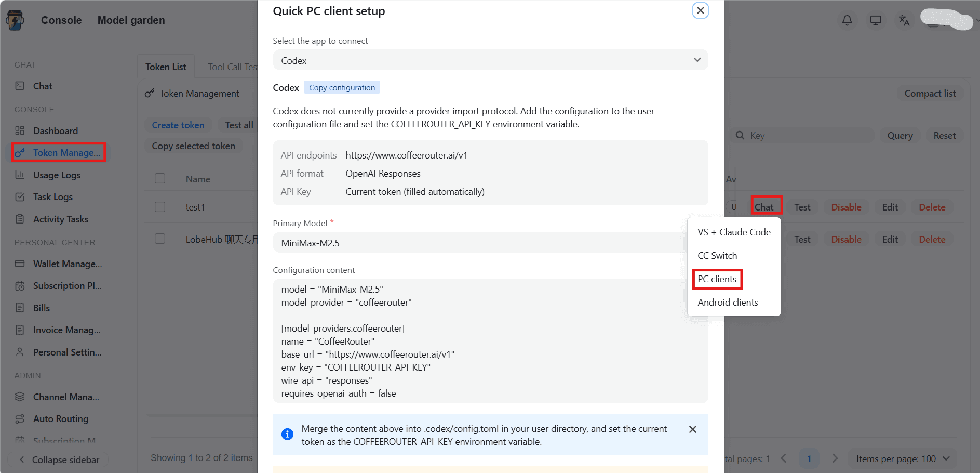This screenshot has height=473, width=980.
Task: Click the blue info icon in merge notice
Action: (287, 434)
